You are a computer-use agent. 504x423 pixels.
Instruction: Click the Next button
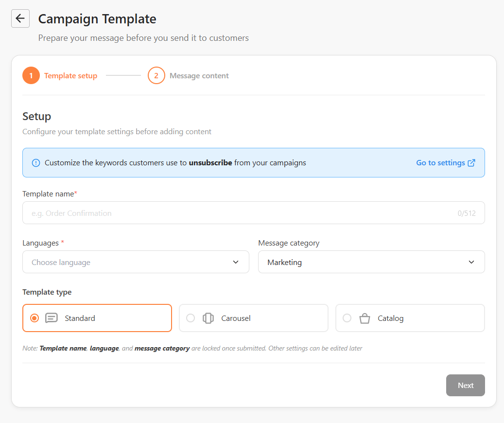tap(466, 386)
